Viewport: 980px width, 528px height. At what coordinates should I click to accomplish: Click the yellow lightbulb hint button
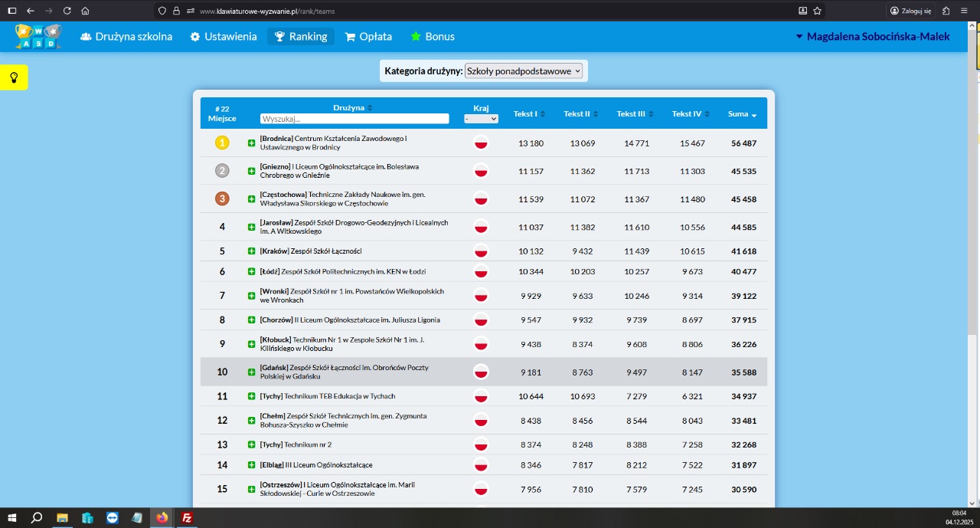[x=14, y=77]
